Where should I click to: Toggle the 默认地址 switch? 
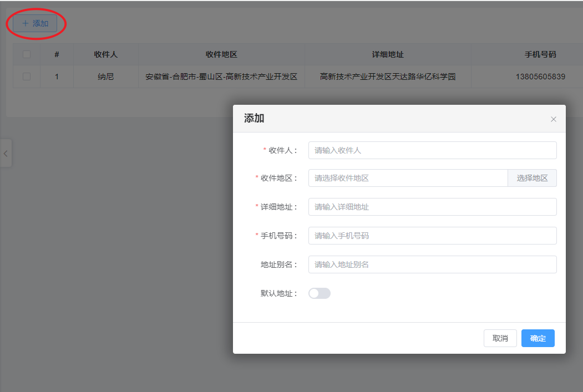click(x=320, y=293)
